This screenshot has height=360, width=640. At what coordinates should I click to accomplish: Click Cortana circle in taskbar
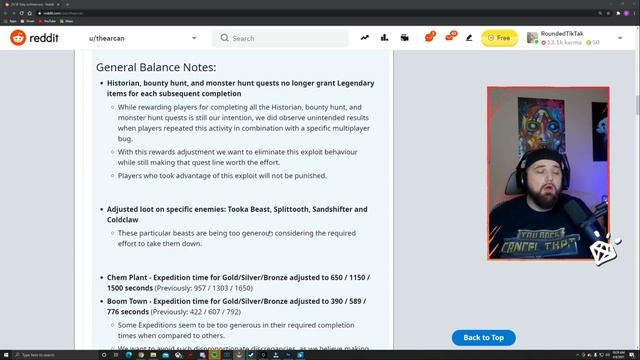click(104, 355)
